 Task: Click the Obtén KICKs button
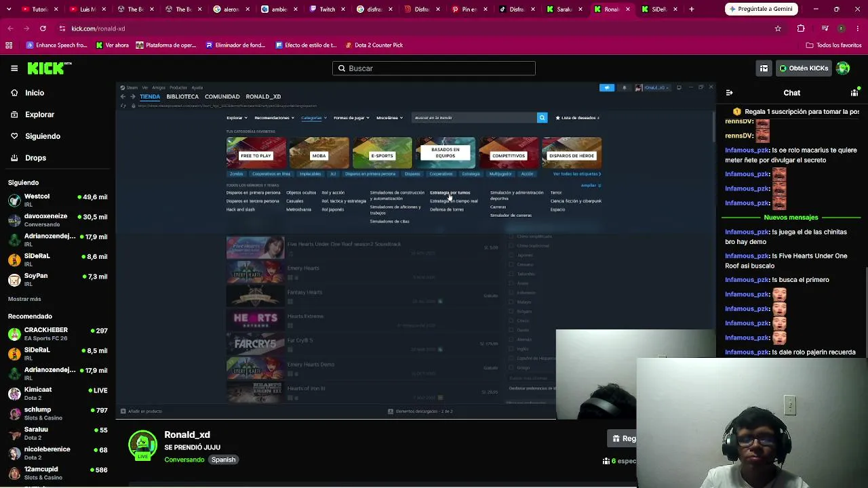[x=804, y=68]
